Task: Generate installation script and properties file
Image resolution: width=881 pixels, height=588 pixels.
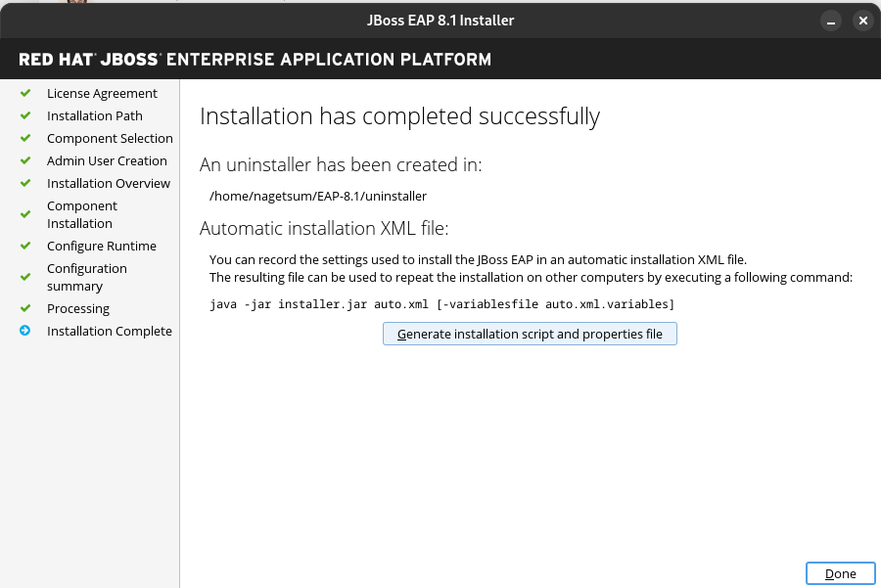Action: [x=530, y=334]
